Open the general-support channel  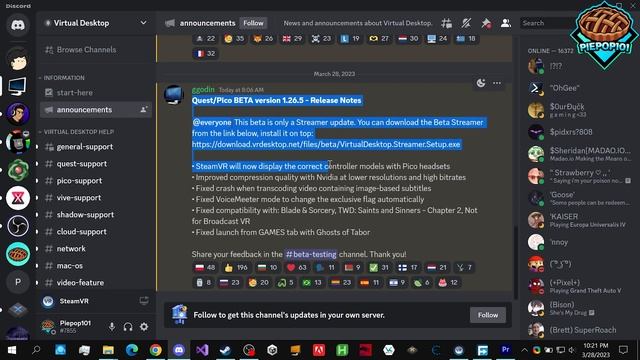(x=96, y=147)
